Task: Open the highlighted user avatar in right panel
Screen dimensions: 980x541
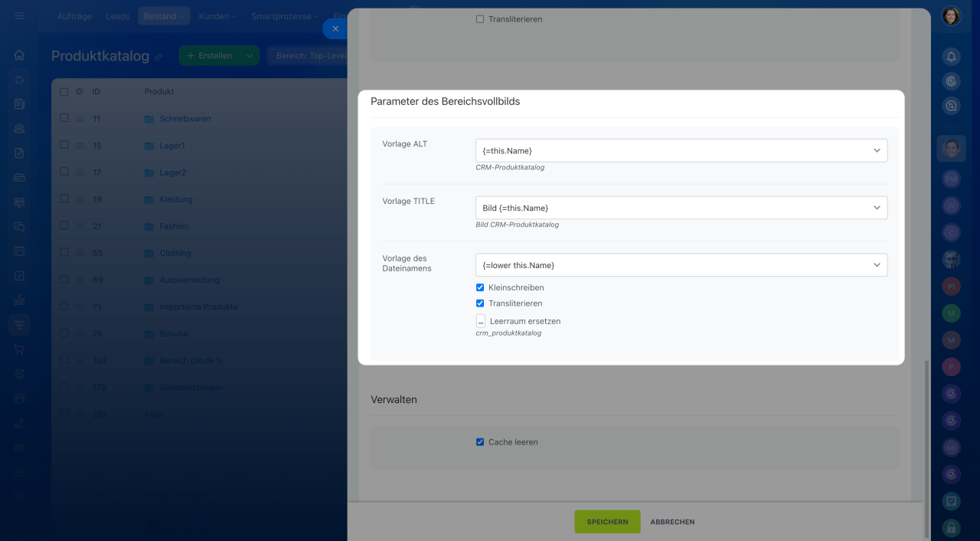Action: [951, 148]
